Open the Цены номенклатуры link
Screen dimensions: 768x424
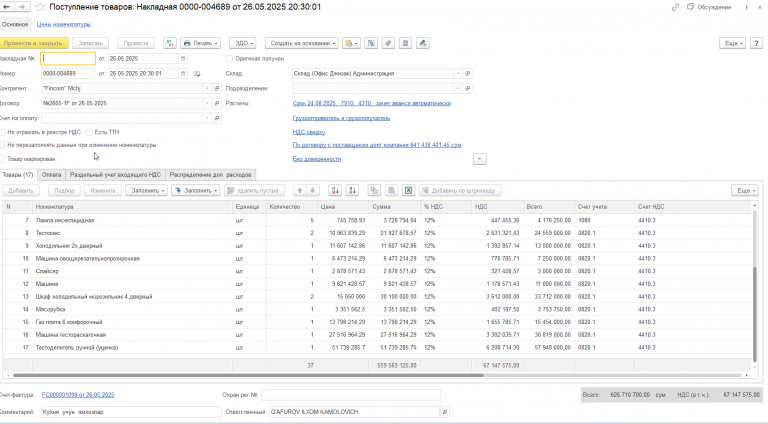pos(63,24)
